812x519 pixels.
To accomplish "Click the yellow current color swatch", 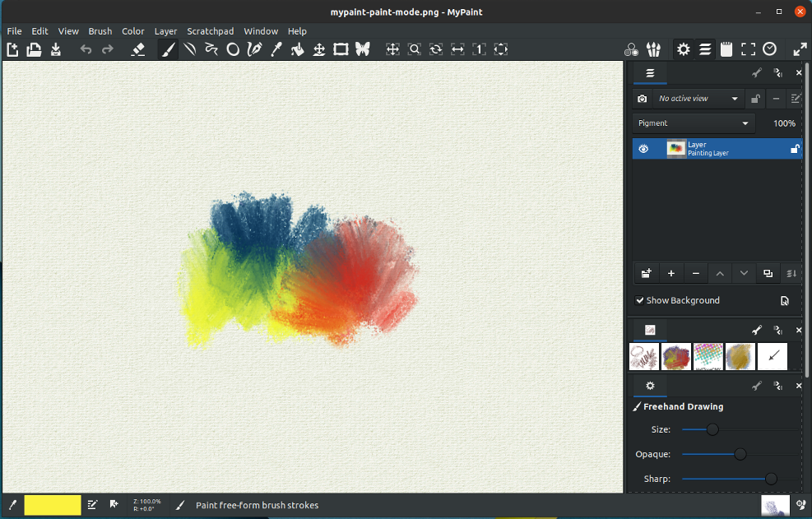I will point(53,505).
